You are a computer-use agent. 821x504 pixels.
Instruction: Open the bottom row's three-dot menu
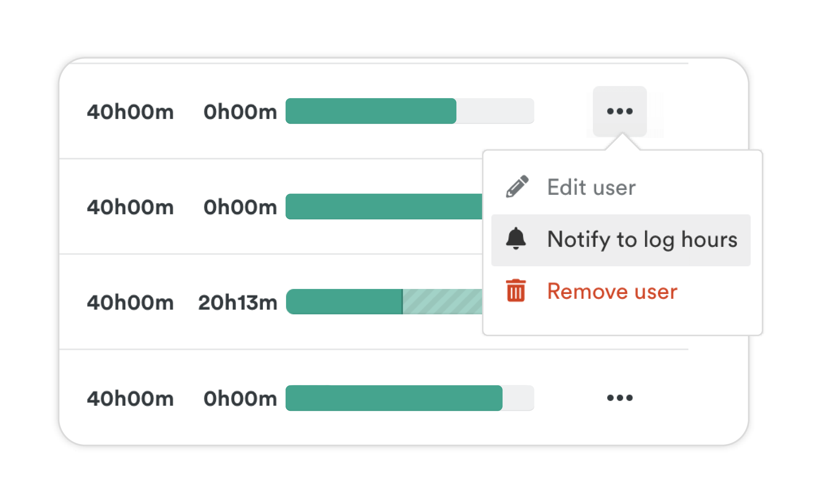point(619,398)
